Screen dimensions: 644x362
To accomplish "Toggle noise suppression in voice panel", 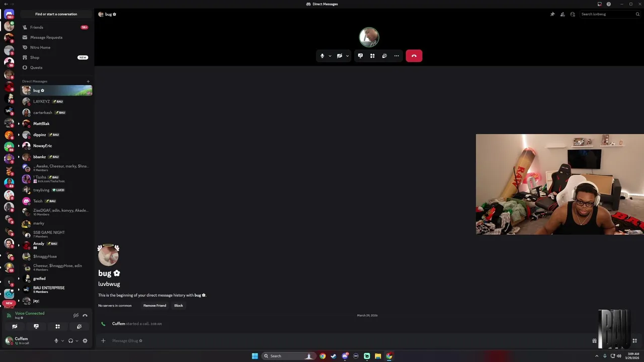I will tap(75, 316).
